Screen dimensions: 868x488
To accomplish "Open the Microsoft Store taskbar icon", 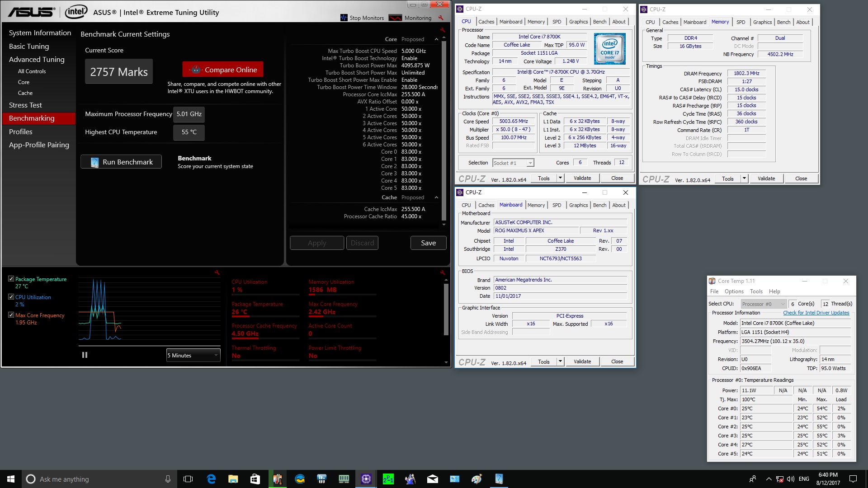I will coord(255,479).
